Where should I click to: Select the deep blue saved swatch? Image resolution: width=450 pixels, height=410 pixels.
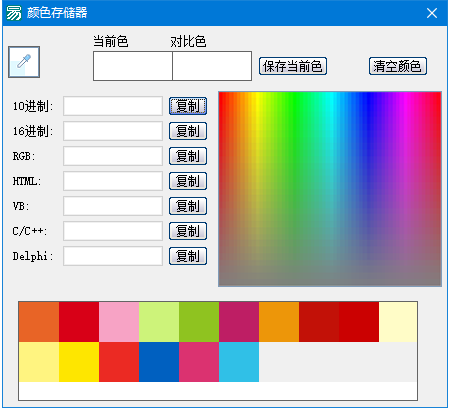point(159,362)
